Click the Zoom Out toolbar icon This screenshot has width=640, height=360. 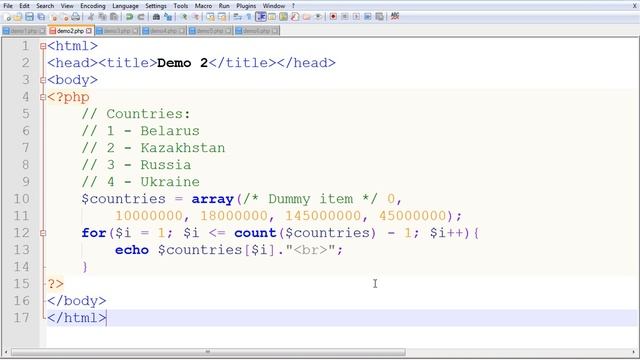tap(196, 17)
